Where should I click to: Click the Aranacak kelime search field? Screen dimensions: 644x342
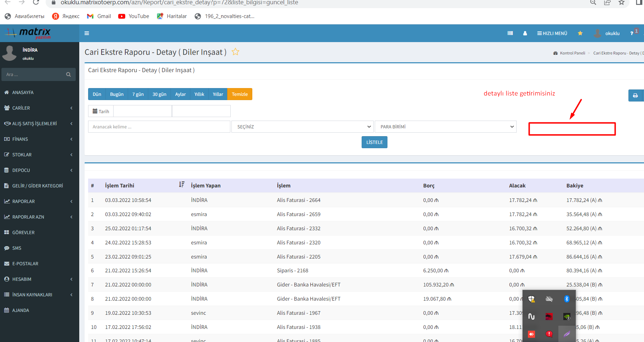point(159,127)
